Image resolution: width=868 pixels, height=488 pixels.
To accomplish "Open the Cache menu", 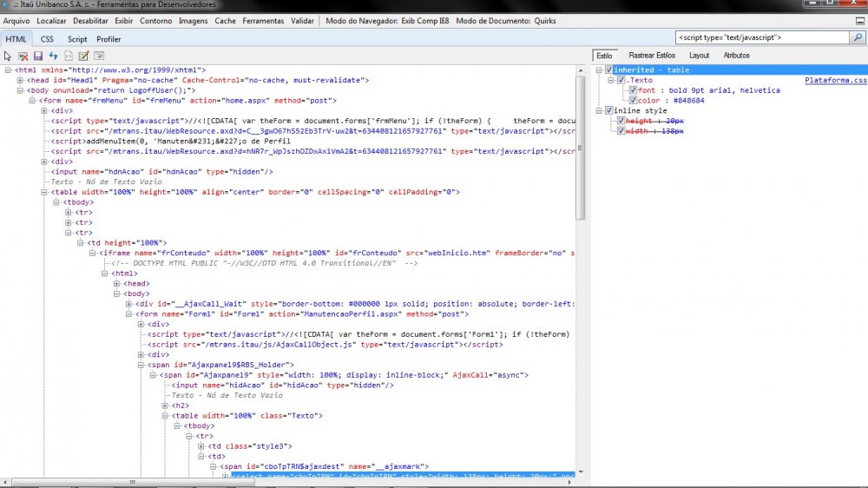I will tap(226, 21).
